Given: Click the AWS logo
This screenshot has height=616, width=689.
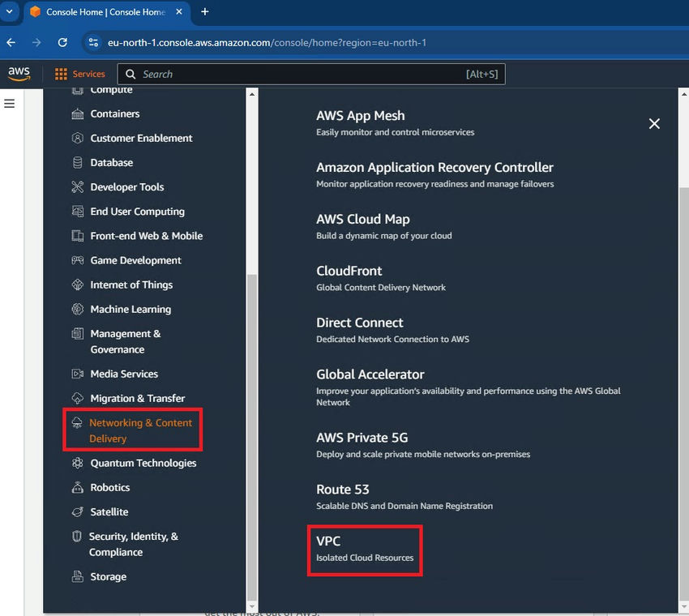Looking at the screenshot, I should pos(19,74).
